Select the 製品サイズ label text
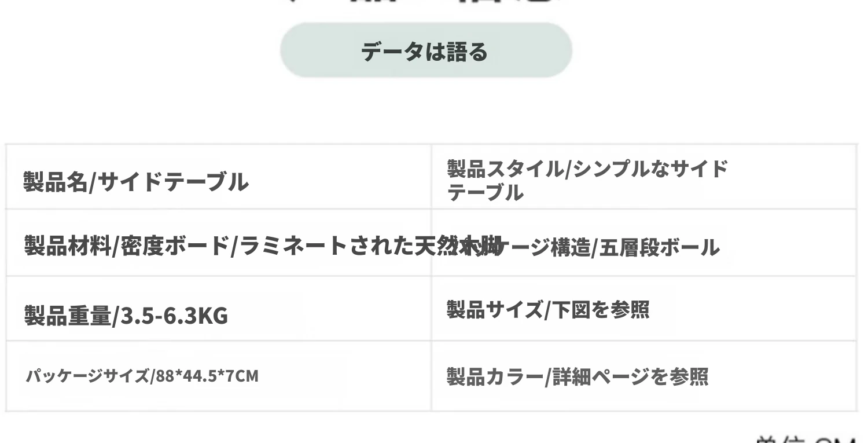 point(494,310)
